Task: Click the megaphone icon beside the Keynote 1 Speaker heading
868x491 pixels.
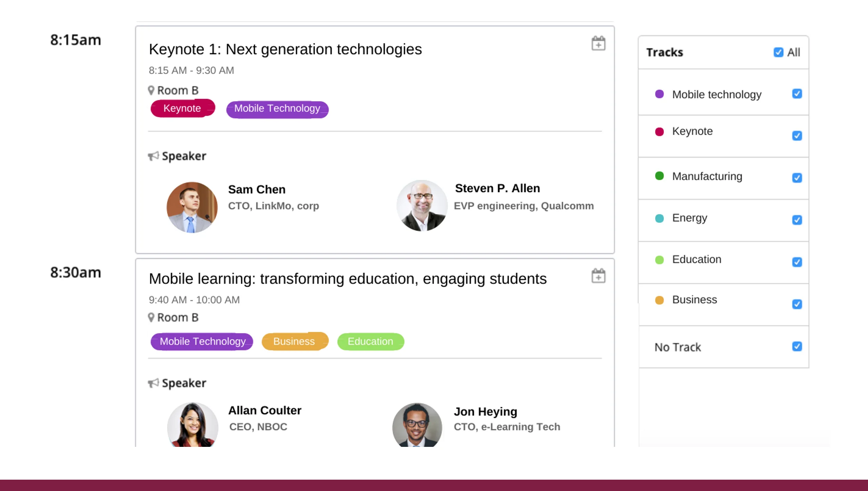Action: pyautogui.click(x=153, y=156)
